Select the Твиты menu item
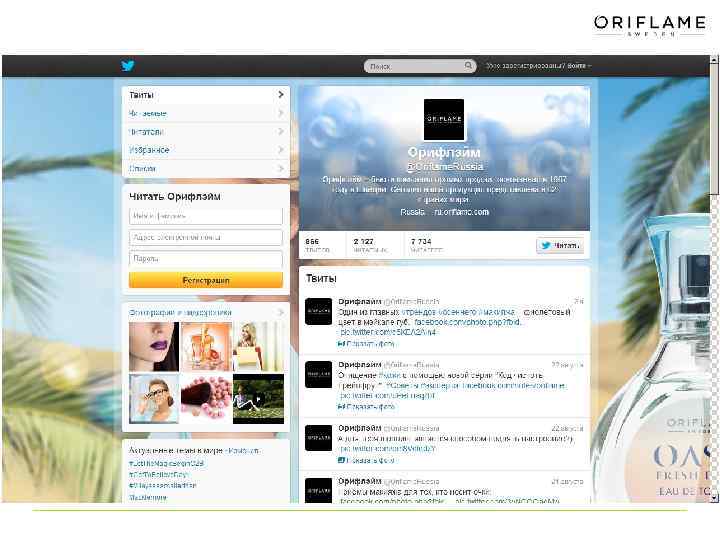 coord(206,95)
